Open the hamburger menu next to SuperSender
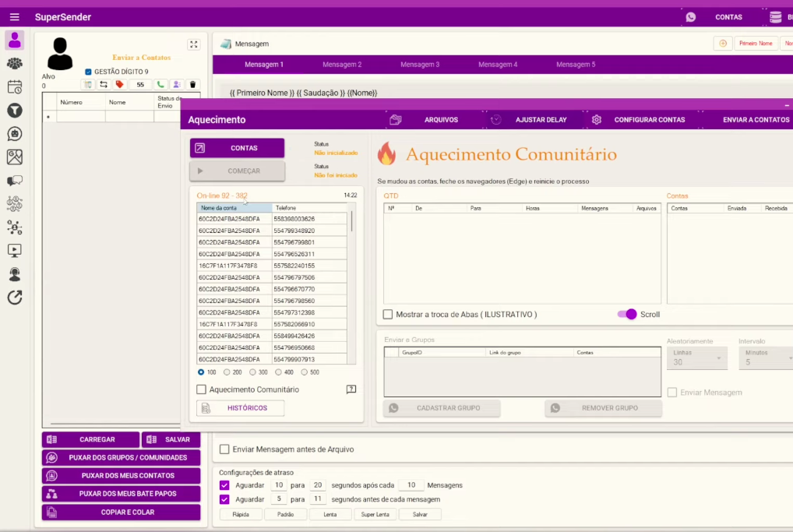 point(14,17)
